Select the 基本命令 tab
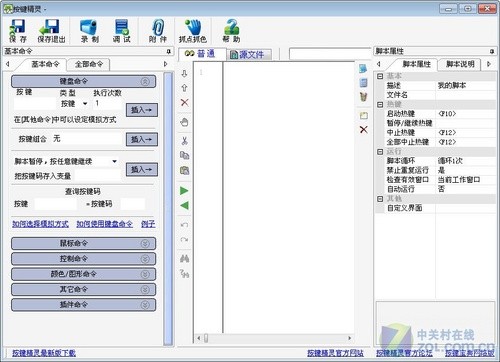The height and width of the screenshot is (362, 500). [45, 64]
